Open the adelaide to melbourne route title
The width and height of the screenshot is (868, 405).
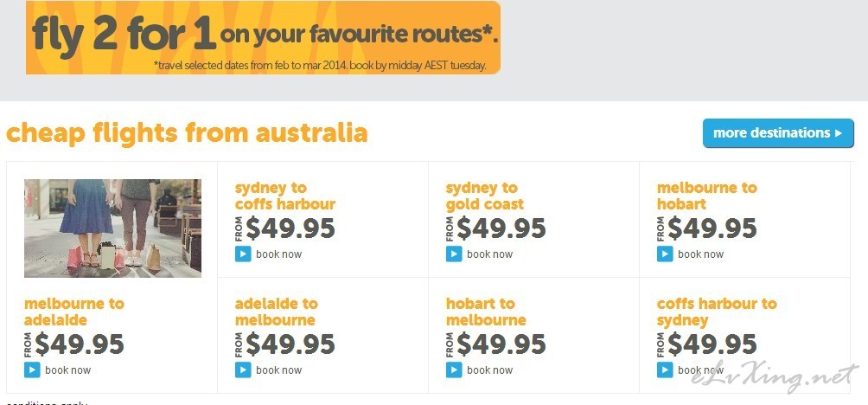pos(277,312)
